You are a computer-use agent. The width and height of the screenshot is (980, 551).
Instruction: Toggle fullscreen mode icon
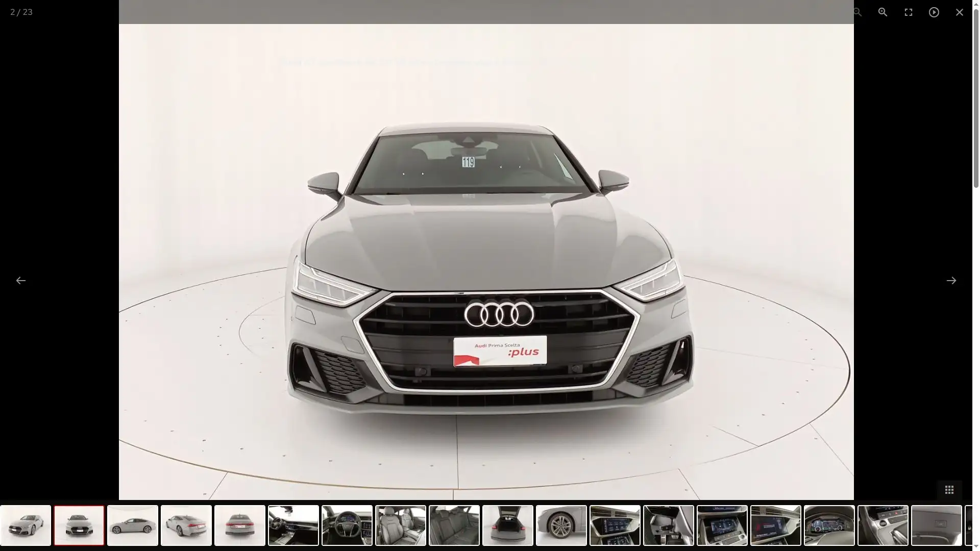[908, 12]
